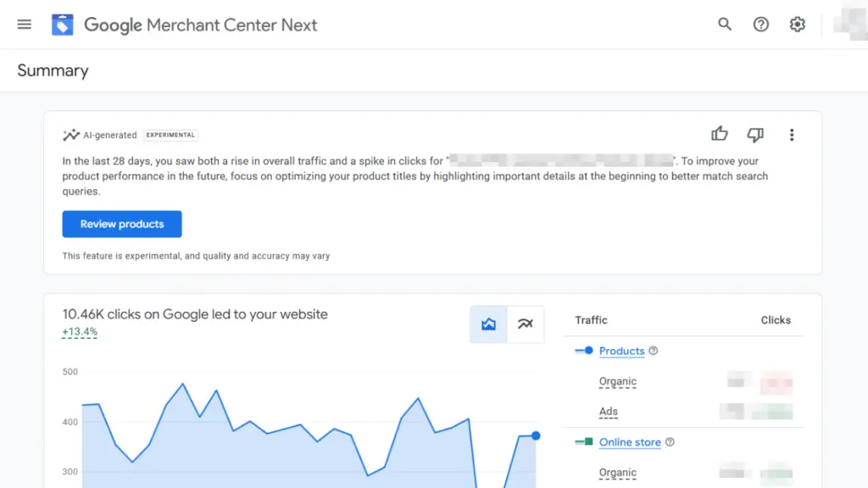Open the hamburger main menu
Screen dimensions: 868x488
[x=25, y=25]
